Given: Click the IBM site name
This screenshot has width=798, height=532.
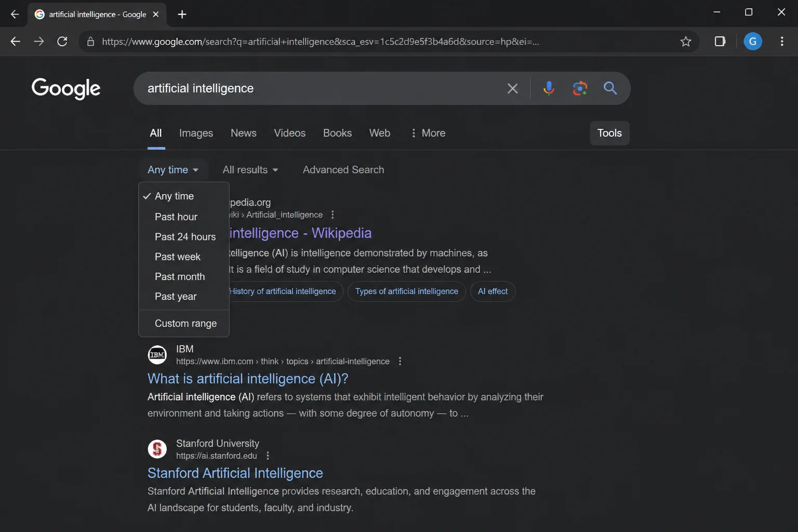Looking at the screenshot, I should (185, 349).
